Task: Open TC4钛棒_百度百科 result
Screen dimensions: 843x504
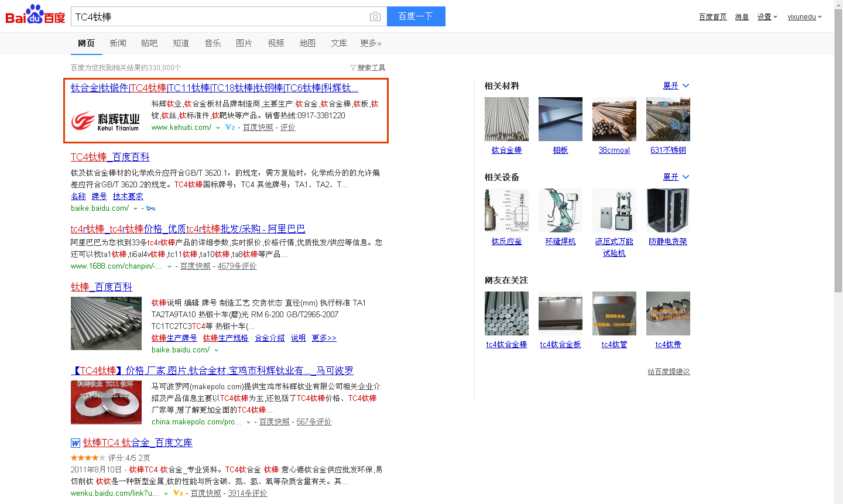Action: click(x=110, y=157)
